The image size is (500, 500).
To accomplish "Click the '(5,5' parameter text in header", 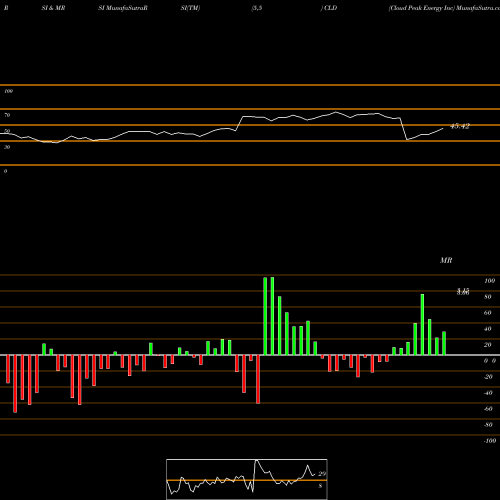I will (x=257, y=8).
